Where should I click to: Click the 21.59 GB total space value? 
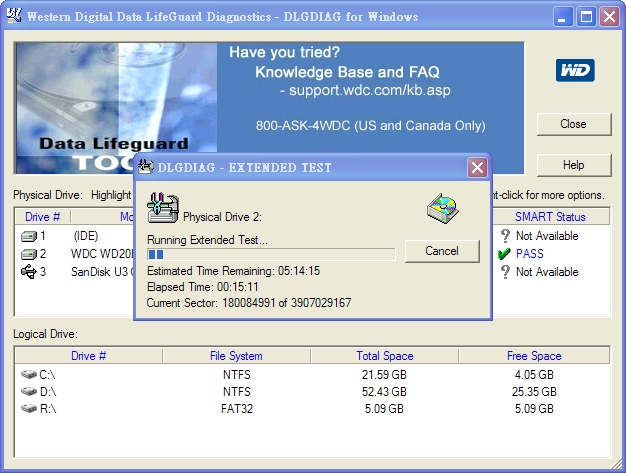coord(384,375)
